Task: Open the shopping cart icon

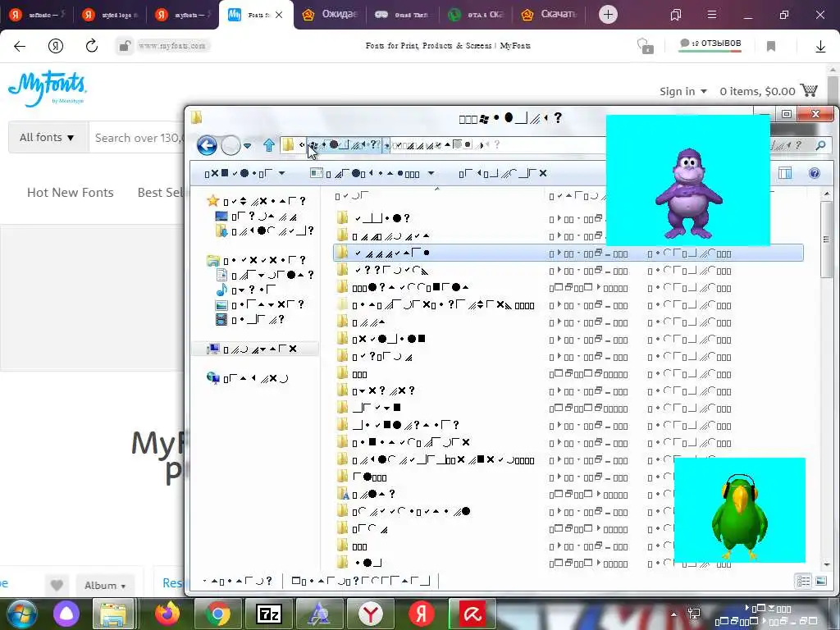Action: 809,90
